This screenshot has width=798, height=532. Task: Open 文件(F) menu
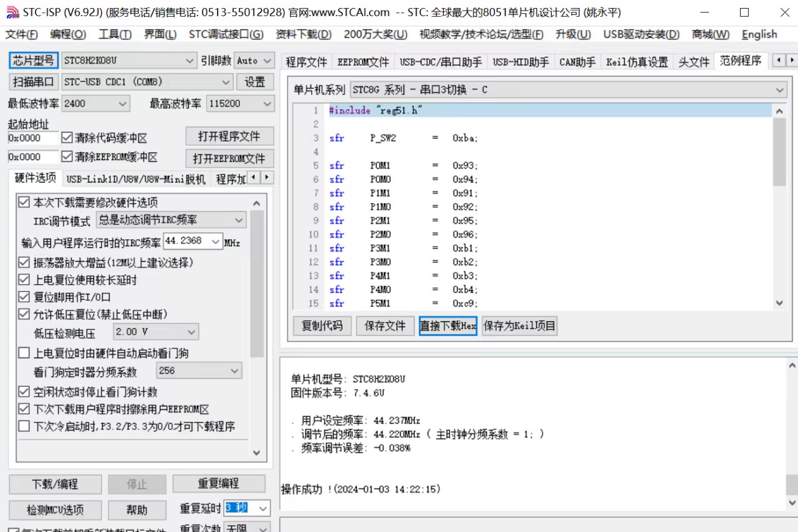tap(22, 34)
